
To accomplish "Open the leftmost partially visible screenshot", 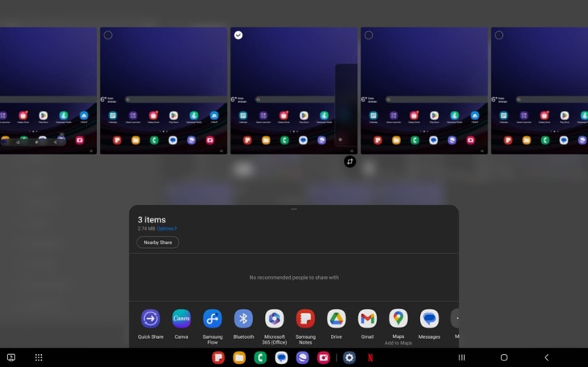I will (48, 90).
